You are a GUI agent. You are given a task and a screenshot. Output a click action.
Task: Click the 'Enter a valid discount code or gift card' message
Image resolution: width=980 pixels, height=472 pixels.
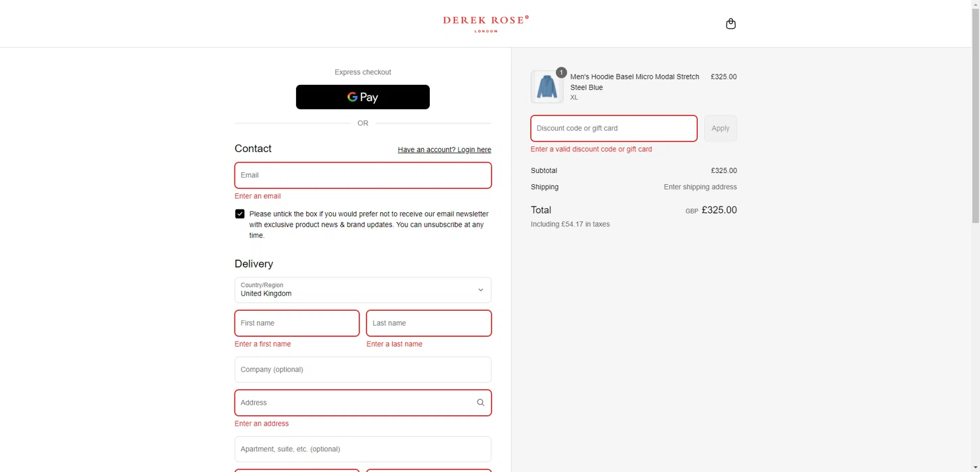point(591,149)
